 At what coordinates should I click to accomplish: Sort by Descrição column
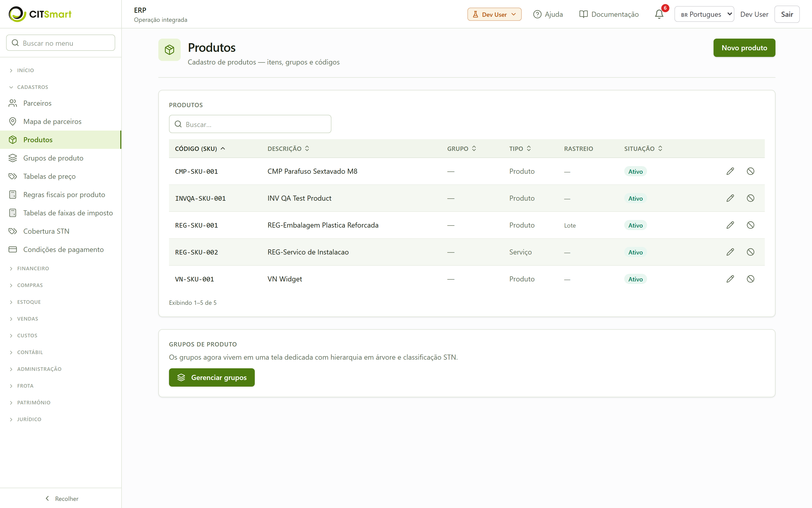point(288,149)
